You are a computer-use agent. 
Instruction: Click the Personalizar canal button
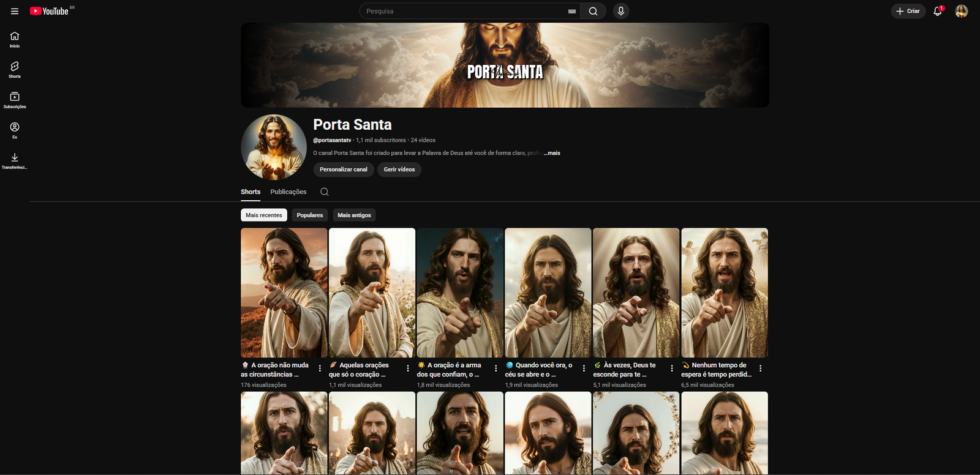(x=344, y=170)
